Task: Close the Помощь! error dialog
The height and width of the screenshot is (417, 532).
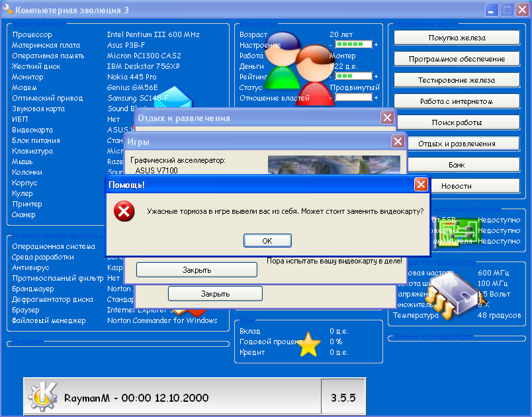Action: coord(421,185)
